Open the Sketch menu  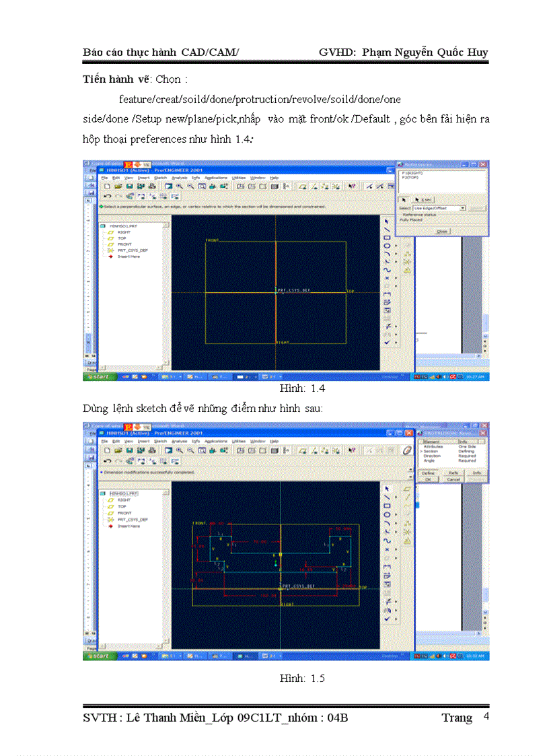coord(155,177)
